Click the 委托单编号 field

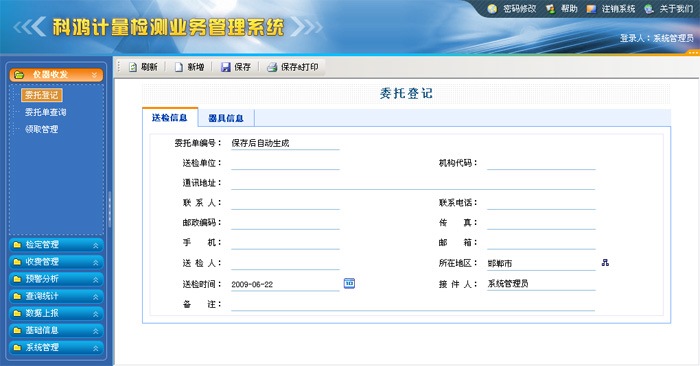(285, 143)
